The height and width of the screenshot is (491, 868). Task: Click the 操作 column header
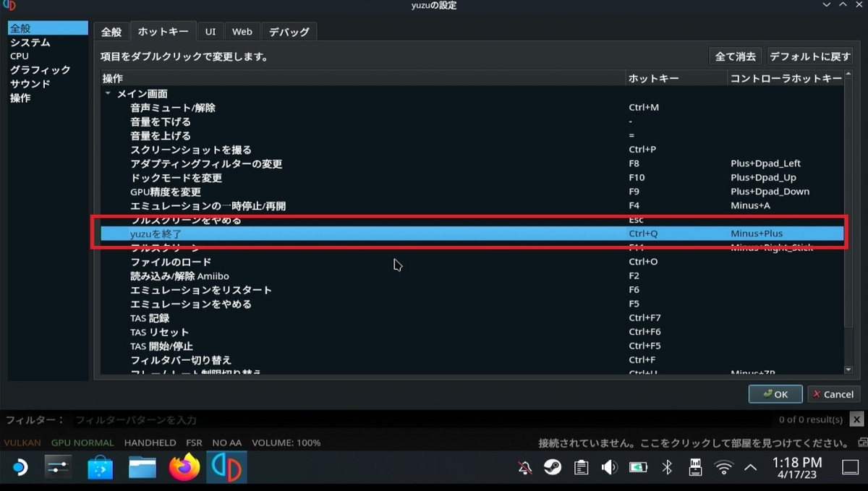click(x=363, y=78)
